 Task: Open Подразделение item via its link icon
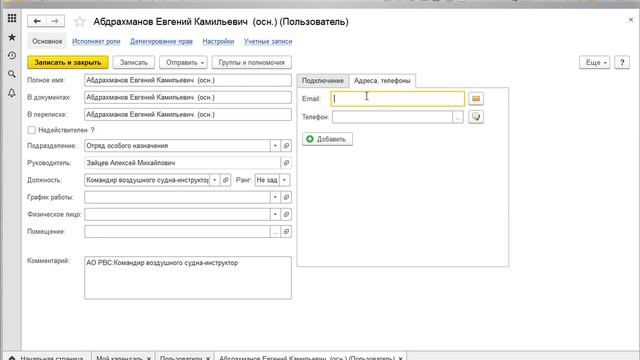[286, 146]
